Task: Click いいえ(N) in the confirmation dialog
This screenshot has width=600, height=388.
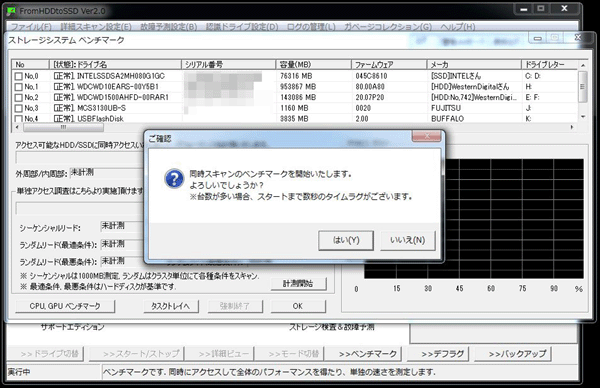Action: pyautogui.click(x=408, y=240)
